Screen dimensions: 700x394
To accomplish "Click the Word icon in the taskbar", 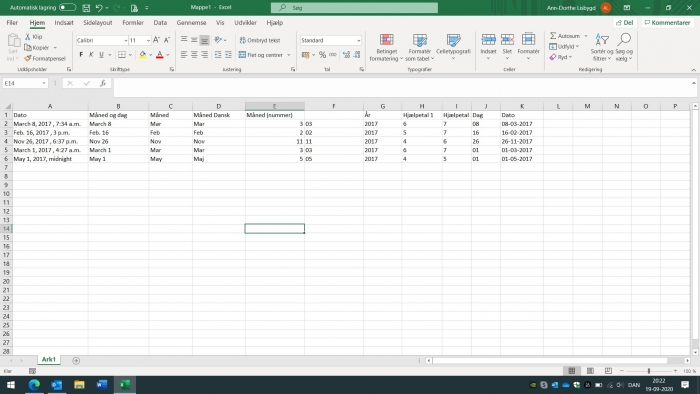I will 102,385.
